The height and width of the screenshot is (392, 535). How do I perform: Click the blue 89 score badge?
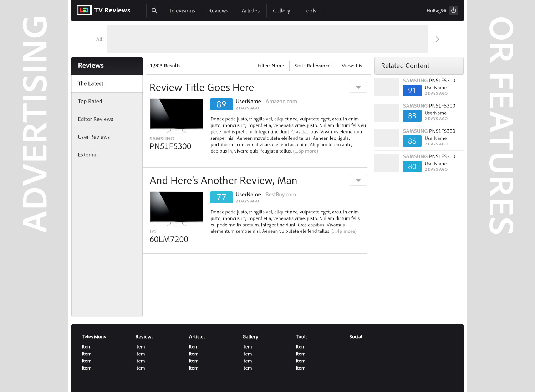point(221,104)
